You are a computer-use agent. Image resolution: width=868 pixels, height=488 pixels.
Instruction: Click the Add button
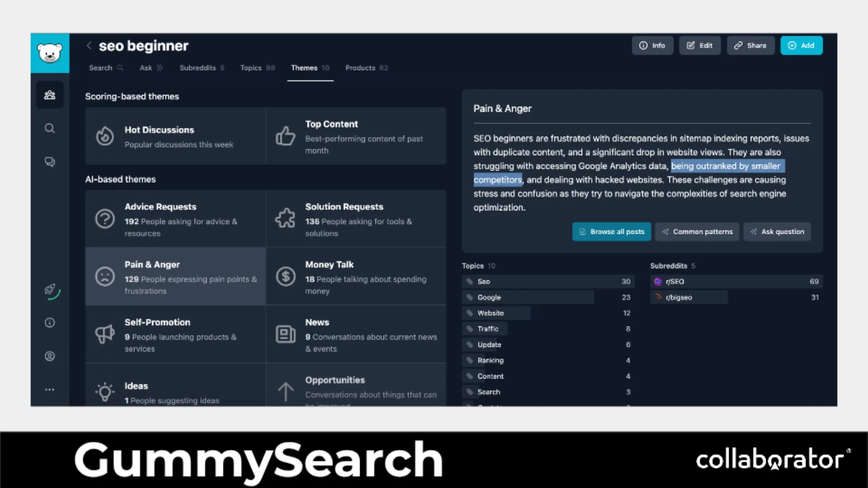[x=801, y=46]
